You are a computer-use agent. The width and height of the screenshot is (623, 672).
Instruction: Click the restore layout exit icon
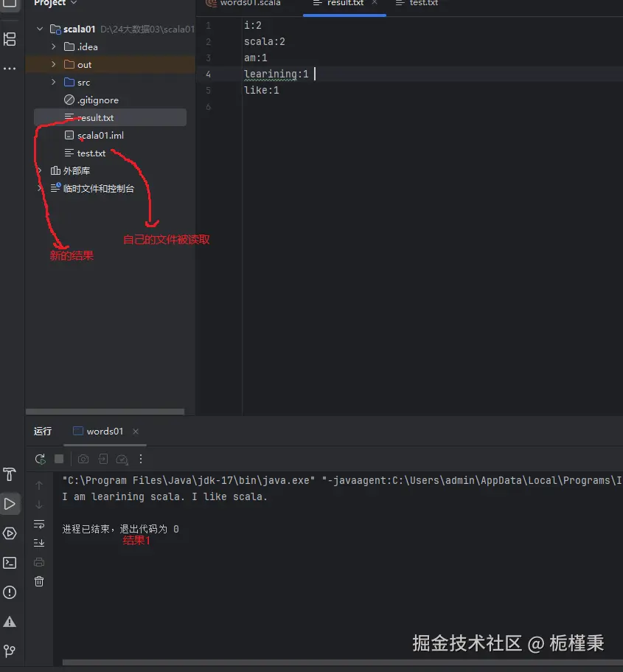(102, 460)
